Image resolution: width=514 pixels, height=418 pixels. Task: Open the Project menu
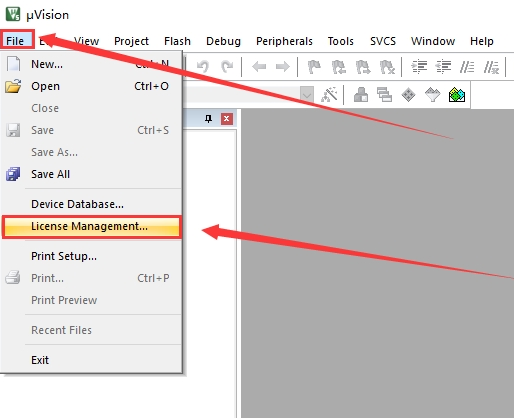[131, 41]
